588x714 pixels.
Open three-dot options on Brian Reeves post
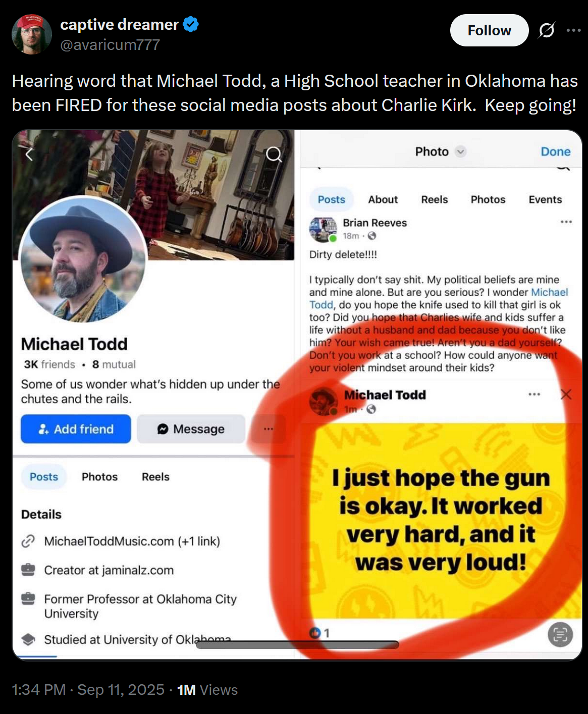point(566,222)
